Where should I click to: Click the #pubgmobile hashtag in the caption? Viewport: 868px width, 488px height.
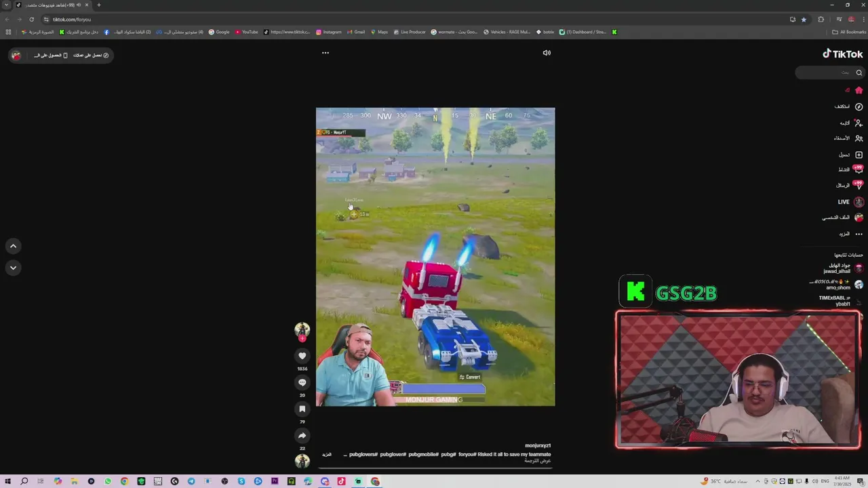424,454
